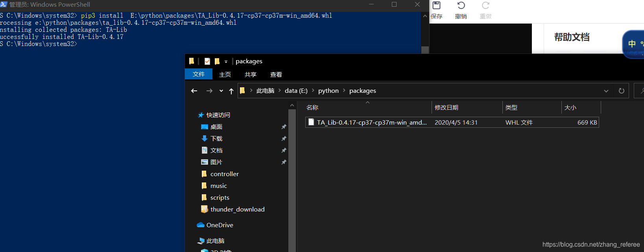This screenshot has height=252, width=644.
Task: Open the 共享 ribbon tab
Action: pos(251,74)
